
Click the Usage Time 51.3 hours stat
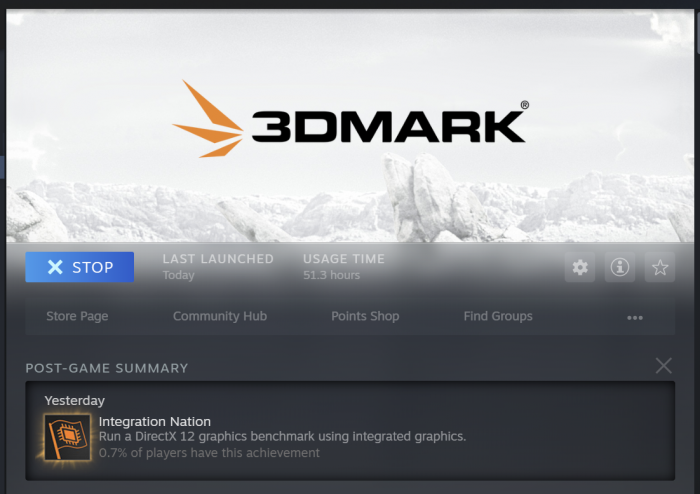tap(343, 267)
